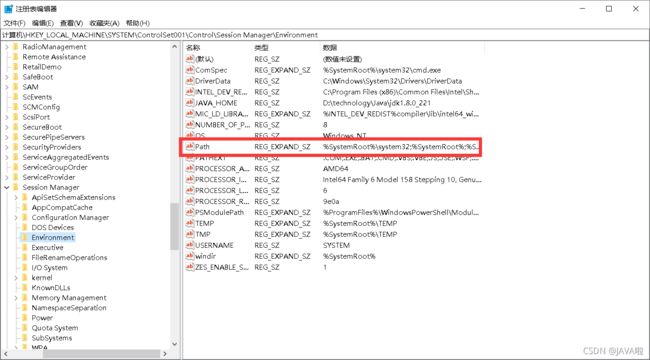Click the MIC_LD_LIBRA... value string icon
This screenshot has height=360, width=650.
[x=190, y=114]
